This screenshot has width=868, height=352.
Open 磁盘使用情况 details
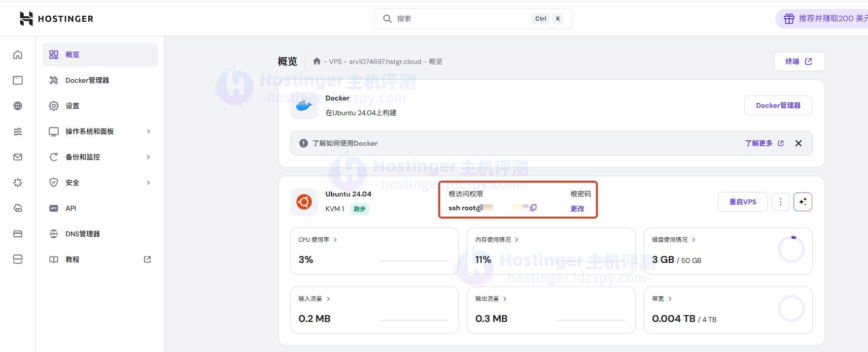(674, 240)
